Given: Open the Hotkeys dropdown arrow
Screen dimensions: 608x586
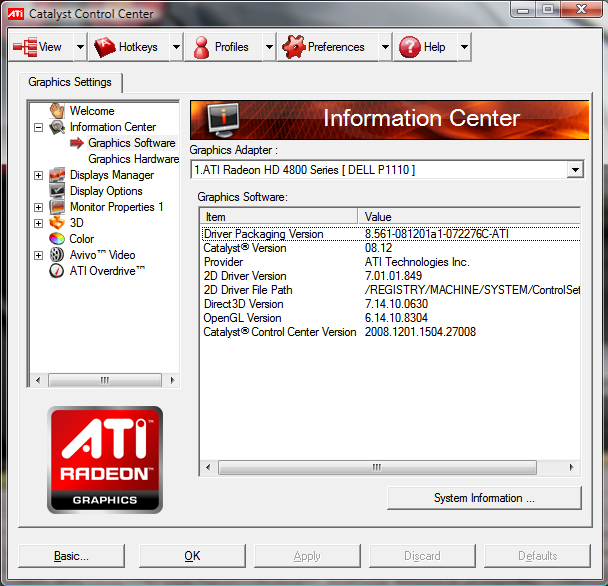Looking at the screenshot, I should [176, 47].
